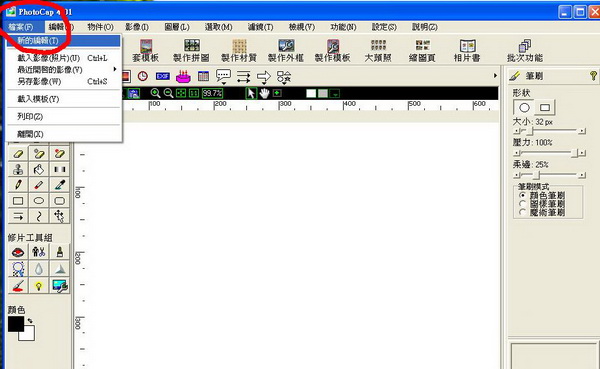Select 圖樣筆刷 radio option
Screen dimensions: 600x369
(x=523, y=204)
